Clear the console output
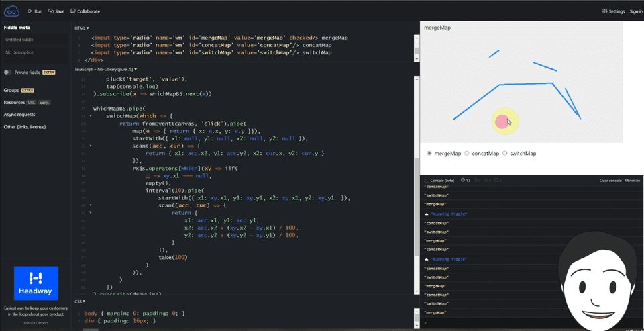Screen dimensions: 644x331 [610, 181]
